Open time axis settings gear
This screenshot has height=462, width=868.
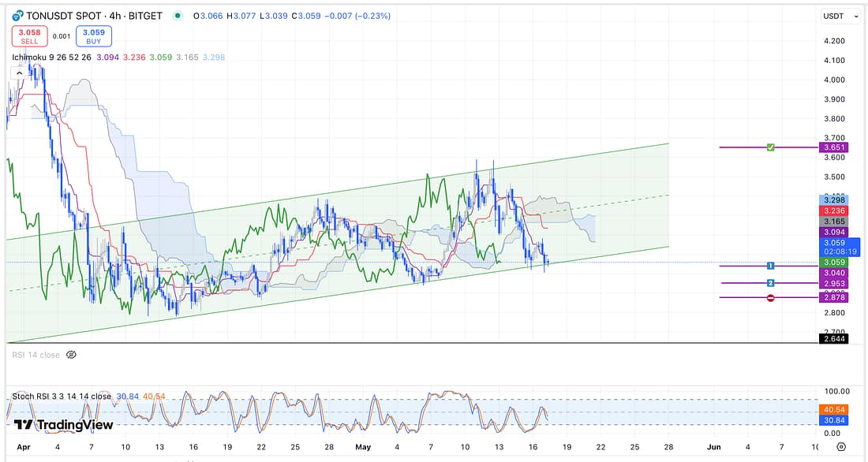point(841,446)
